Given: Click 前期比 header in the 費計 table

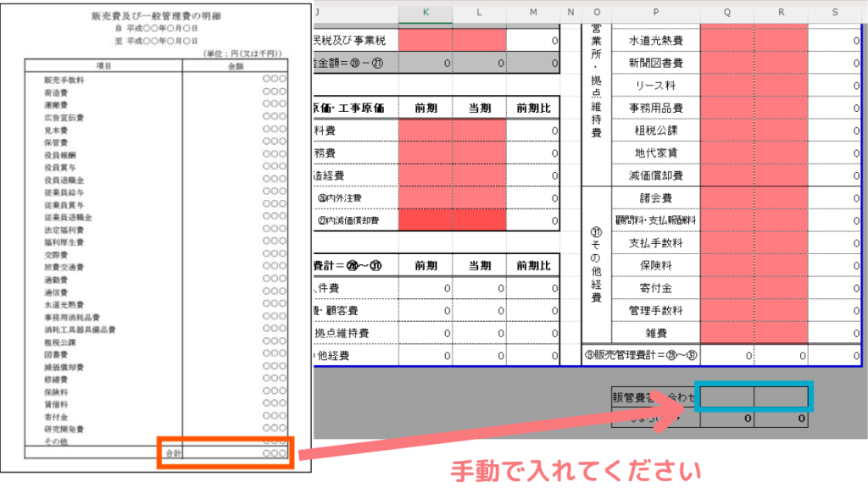Looking at the screenshot, I should point(532,265).
